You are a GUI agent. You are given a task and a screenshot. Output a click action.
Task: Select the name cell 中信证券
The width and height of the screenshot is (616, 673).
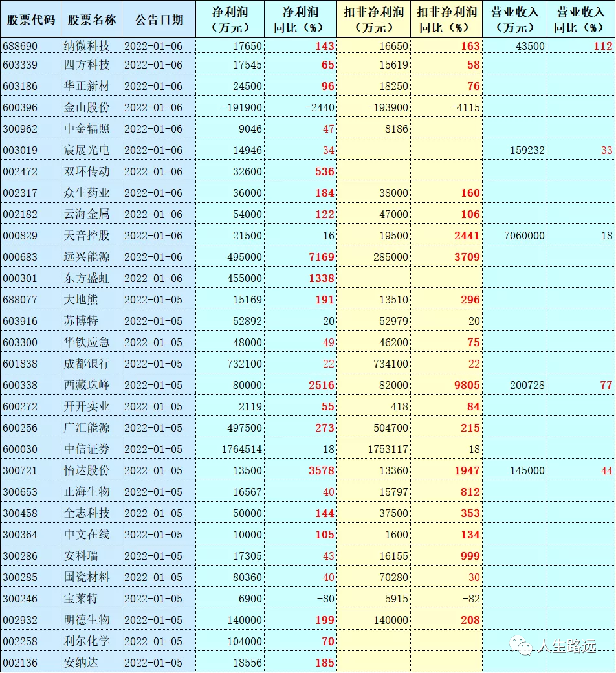[x=91, y=449]
